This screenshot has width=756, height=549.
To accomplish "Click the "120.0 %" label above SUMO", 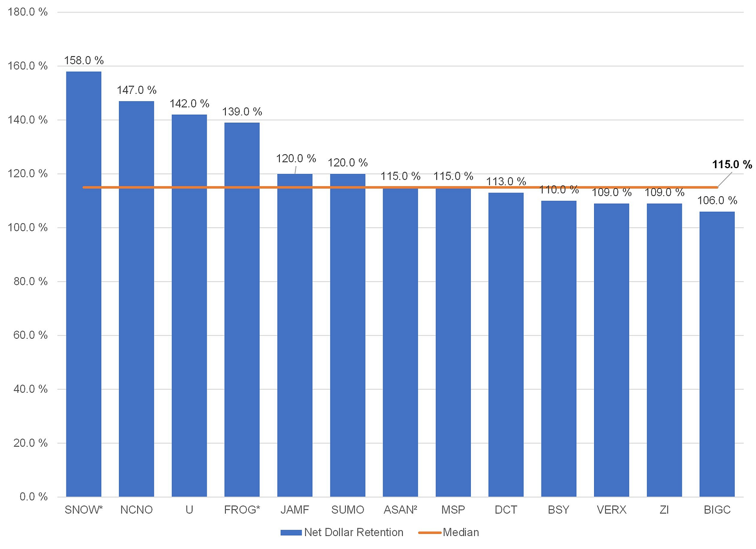I will [348, 163].
